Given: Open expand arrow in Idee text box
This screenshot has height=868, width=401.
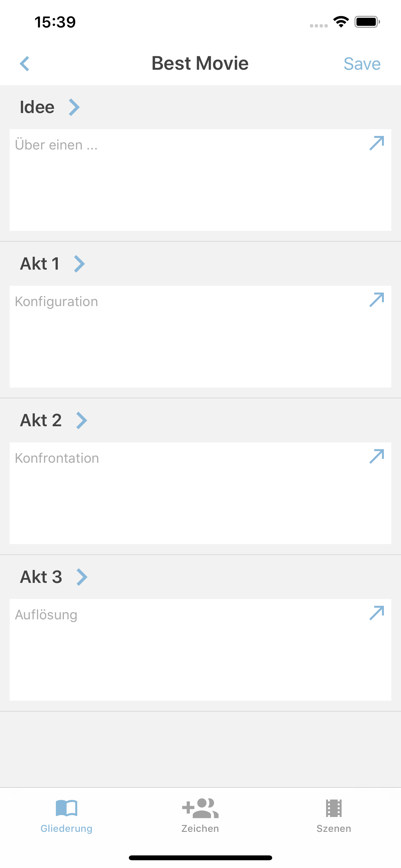Looking at the screenshot, I should [376, 143].
